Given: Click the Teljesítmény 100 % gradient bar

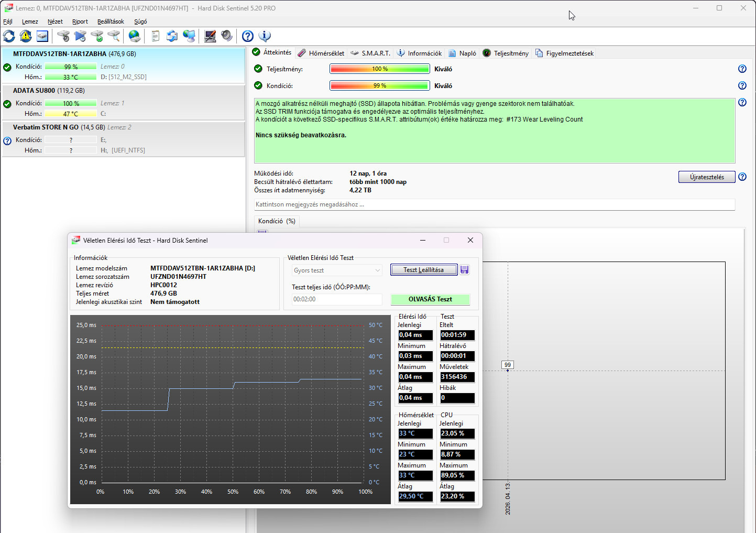Looking at the screenshot, I should tap(380, 69).
